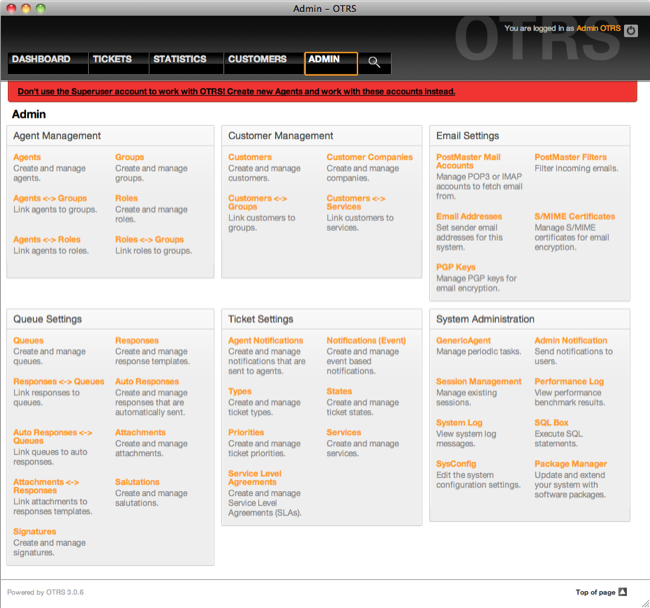The height and width of the screenshot is (608, 650).
Task: Open Email Addresses settings
Action: [x=469, y=216]
